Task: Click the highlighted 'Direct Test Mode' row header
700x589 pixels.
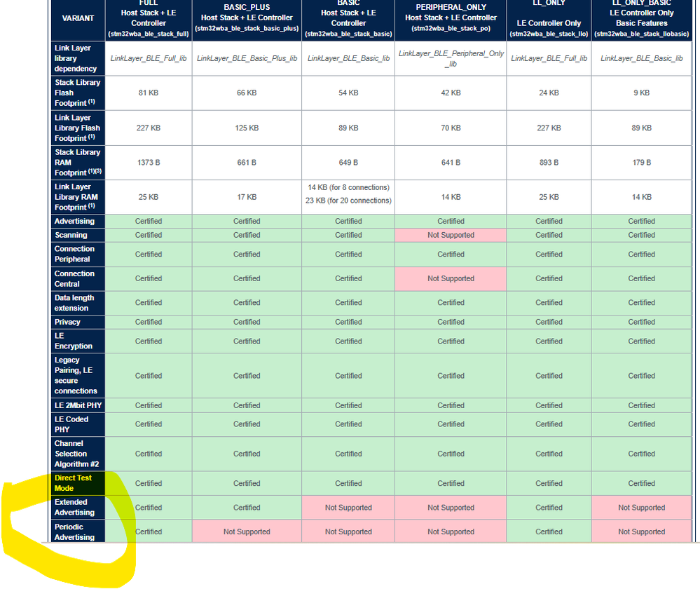Action: pos(78,484)
